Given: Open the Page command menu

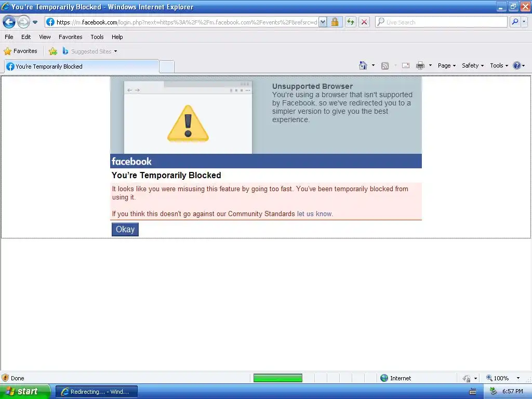Looking at the screenshot, I should click(x=446, y=65).
